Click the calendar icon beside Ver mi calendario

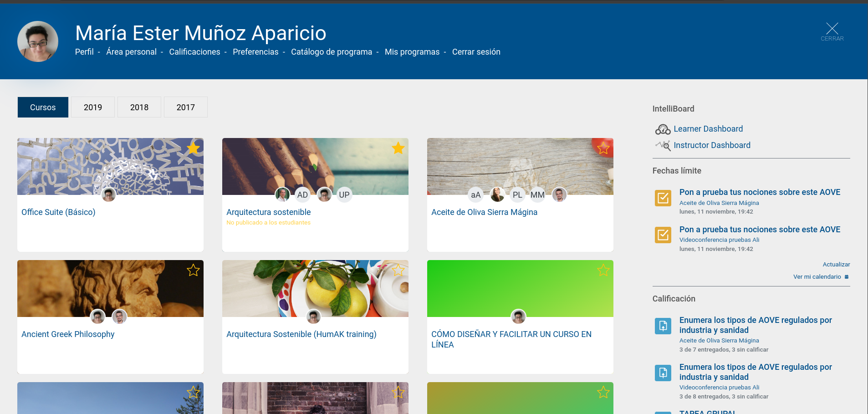847,277
